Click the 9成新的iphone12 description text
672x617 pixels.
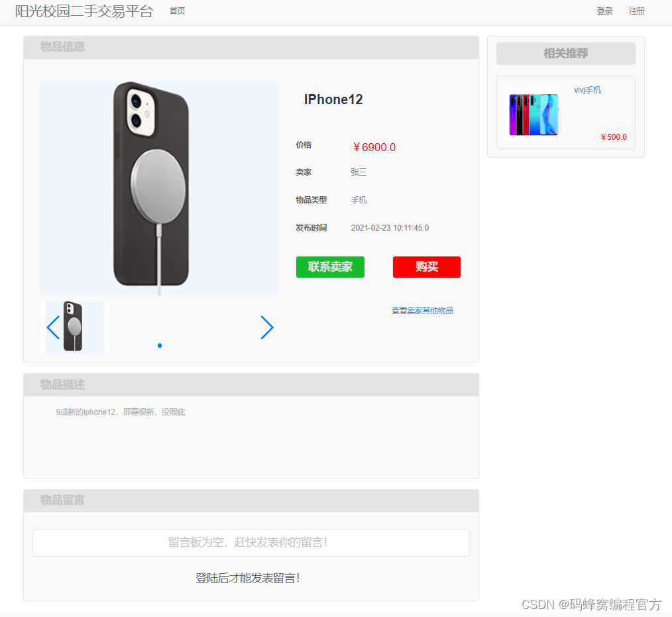click(x=121, y=412)
